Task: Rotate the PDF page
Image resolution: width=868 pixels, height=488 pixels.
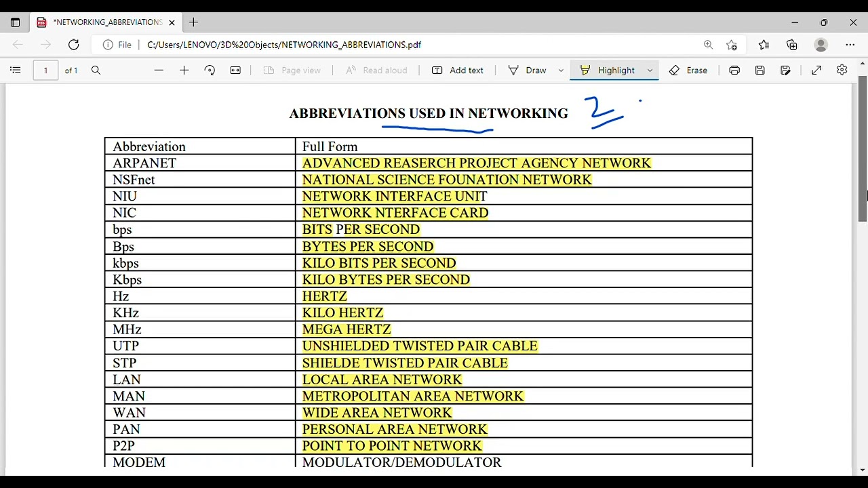Action: point(210,70)
